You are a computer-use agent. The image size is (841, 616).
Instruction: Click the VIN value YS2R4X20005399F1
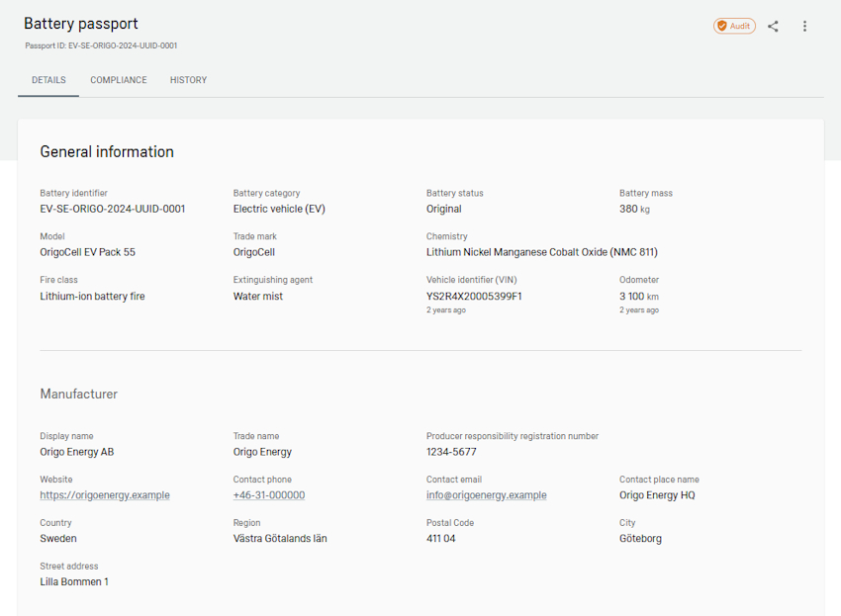474,296
